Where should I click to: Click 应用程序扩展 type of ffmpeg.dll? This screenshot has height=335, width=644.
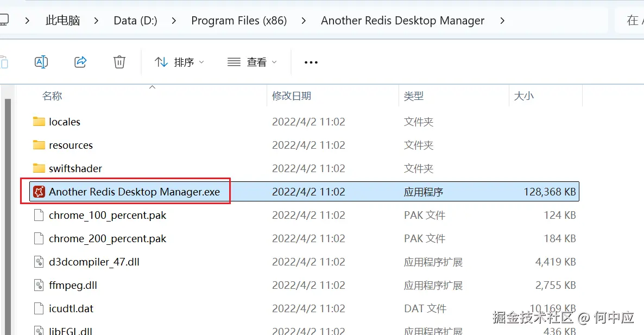tap(433, 286)
